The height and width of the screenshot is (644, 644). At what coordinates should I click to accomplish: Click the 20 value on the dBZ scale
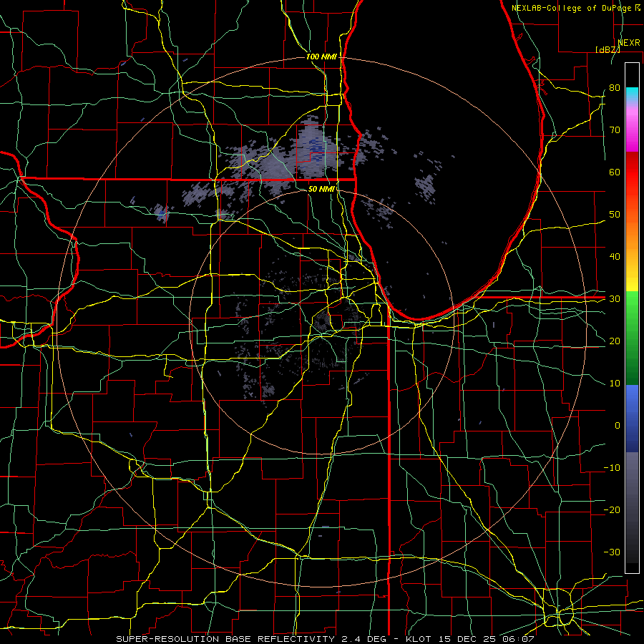(x=615, y=341)
